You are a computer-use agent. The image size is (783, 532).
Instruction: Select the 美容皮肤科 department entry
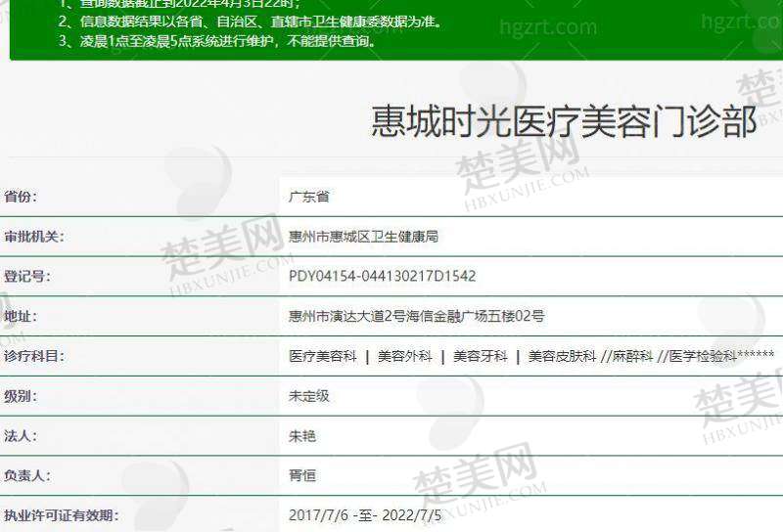(x=562, y=357)
